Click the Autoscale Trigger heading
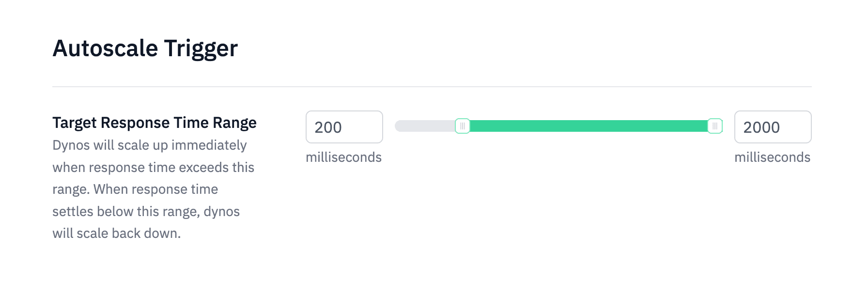Image resolution: width=868 pixels, height=281 pixels. click(x=145, y=48)
